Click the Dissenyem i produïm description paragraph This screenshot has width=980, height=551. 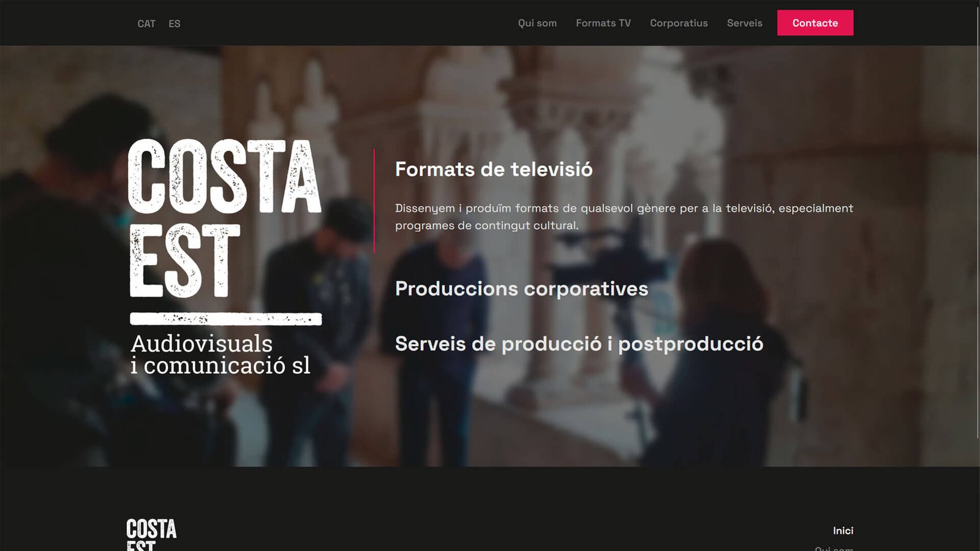tap(624, 217)
